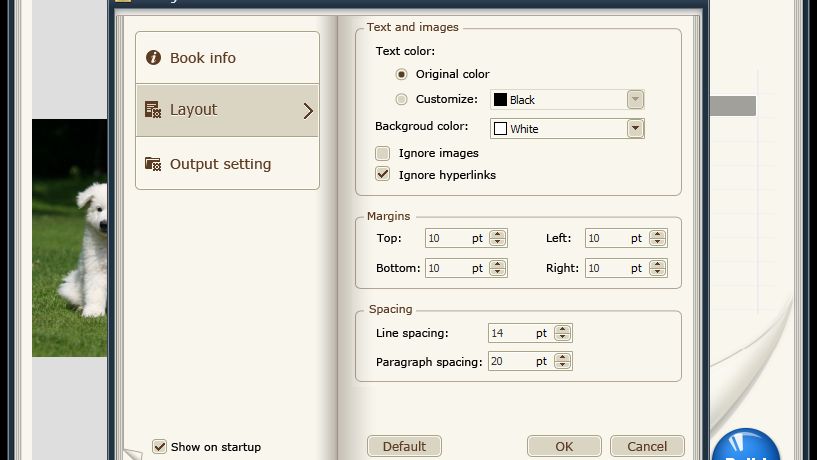Increase the Left margin with up arrow
Screen dimensions: 817x460
click(658, 234)
